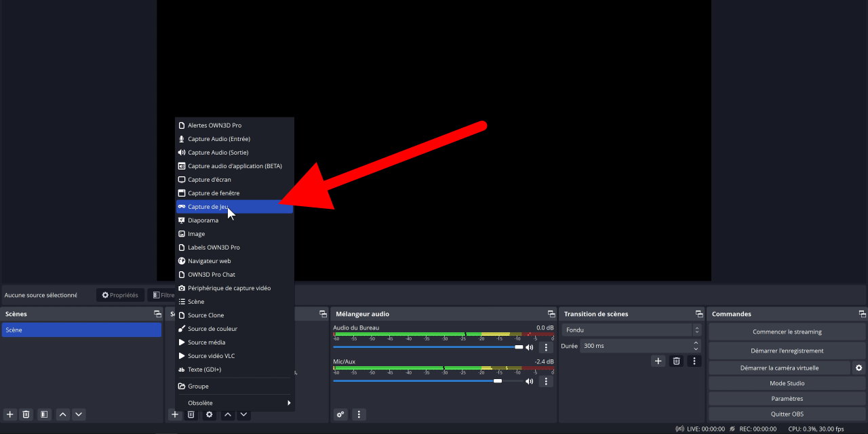Open the Fondu transition dropdown
The height and width of the screenshot is (434, 868).
(x=631, y=330)
